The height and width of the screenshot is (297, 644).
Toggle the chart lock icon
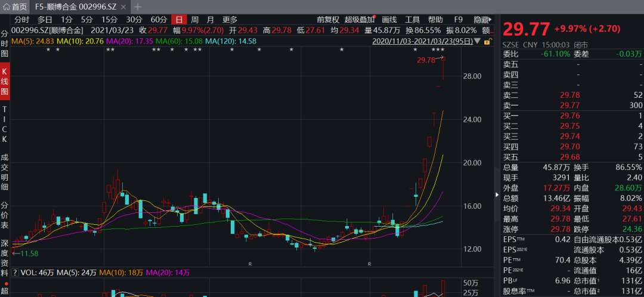(487, 41)
